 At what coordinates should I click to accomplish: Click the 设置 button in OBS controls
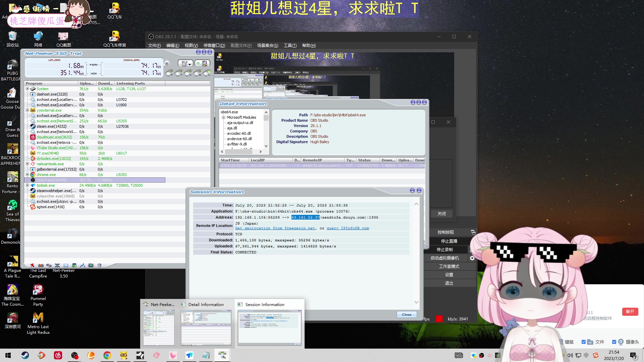pos(449,275)
